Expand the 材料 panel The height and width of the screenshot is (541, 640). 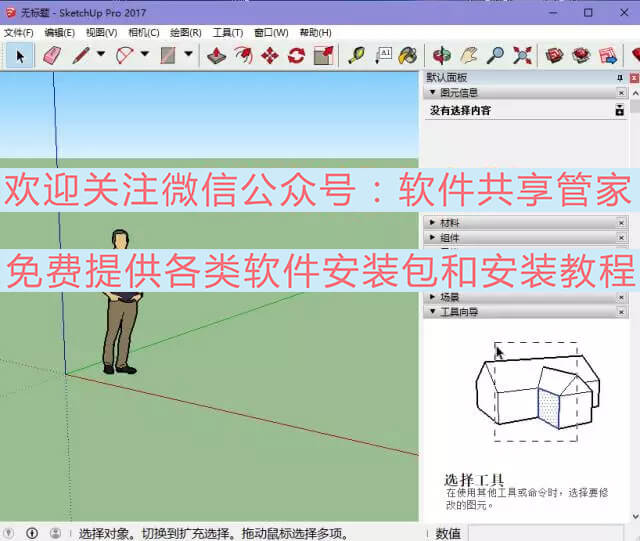click(433, 223)
